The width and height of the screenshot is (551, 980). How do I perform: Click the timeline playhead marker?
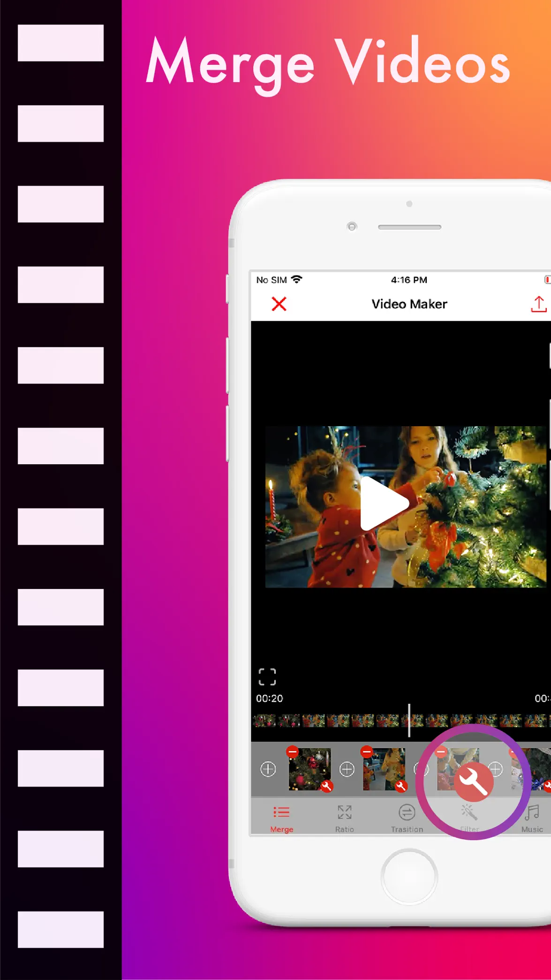click(409, 720)
